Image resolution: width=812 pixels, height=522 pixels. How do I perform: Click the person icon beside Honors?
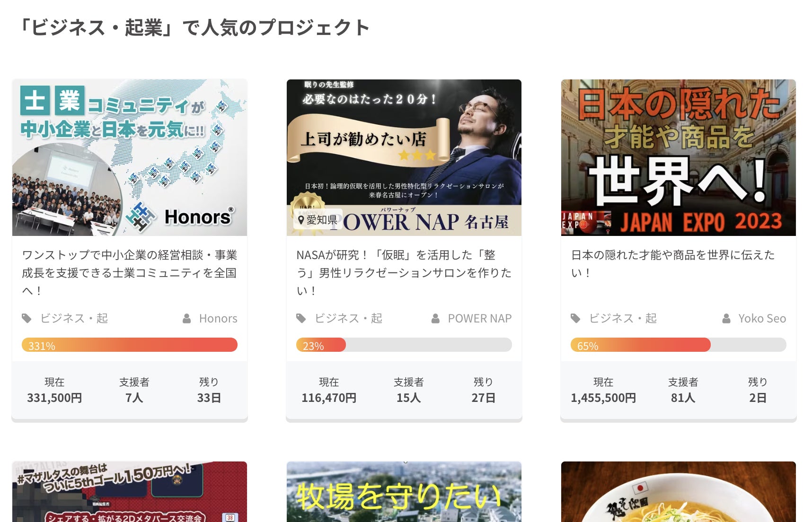pos(187,319)
